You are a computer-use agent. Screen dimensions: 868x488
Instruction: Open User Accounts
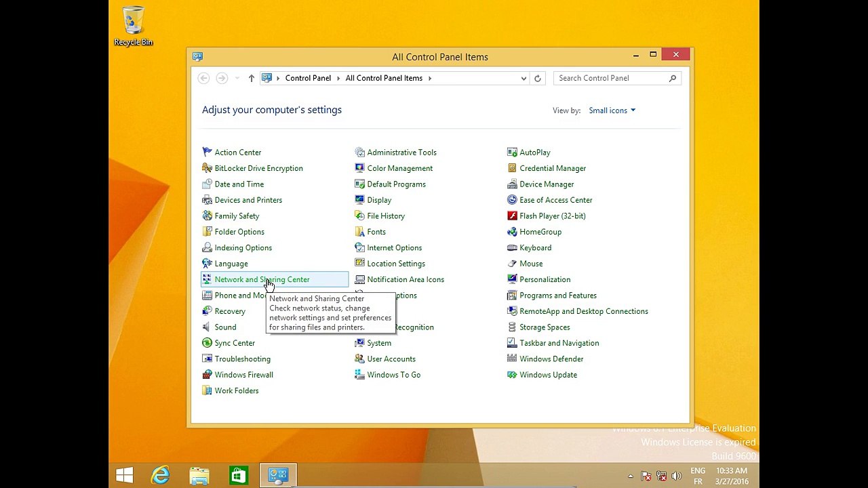point(391,359)
